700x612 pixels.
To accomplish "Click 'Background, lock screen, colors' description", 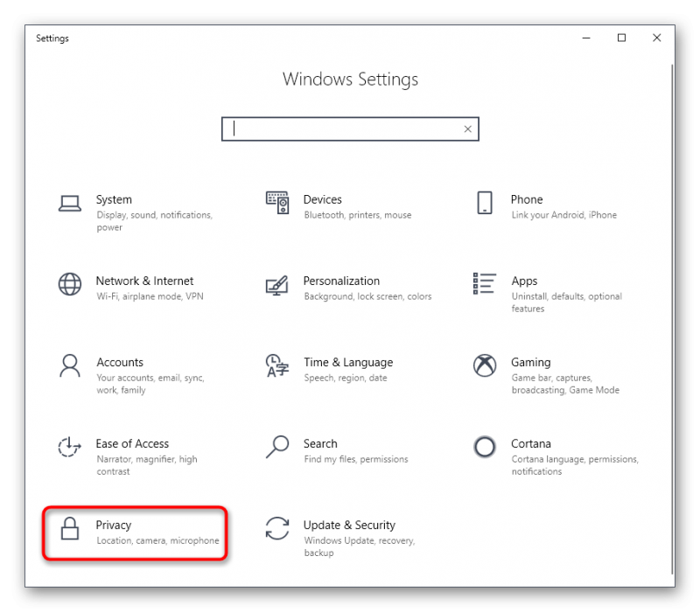I will (367, 296).
